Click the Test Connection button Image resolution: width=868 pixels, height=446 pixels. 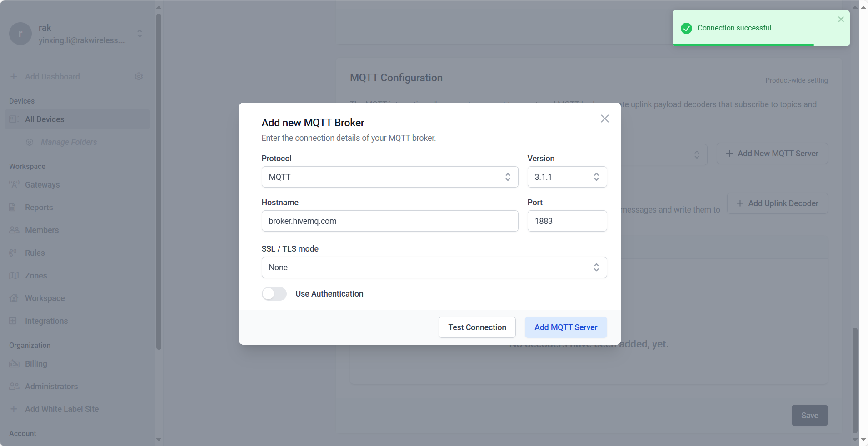(477, 327)
